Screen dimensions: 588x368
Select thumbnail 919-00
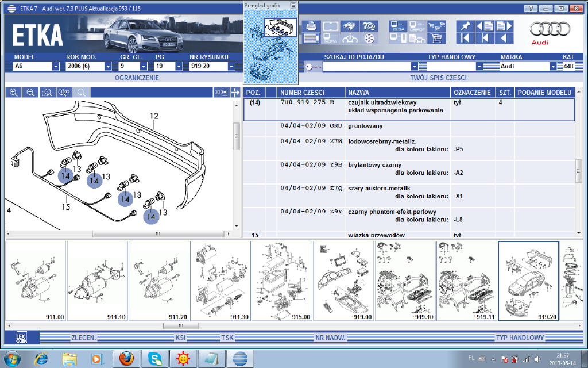pyautogui.click(x=343, y=281)
